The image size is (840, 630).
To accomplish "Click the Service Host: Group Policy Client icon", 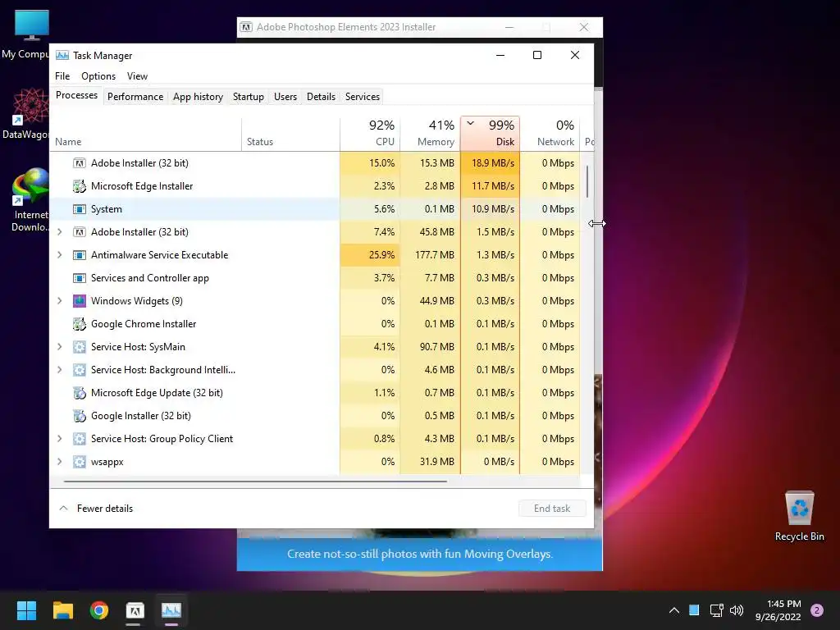I will (x=80, y=439).
